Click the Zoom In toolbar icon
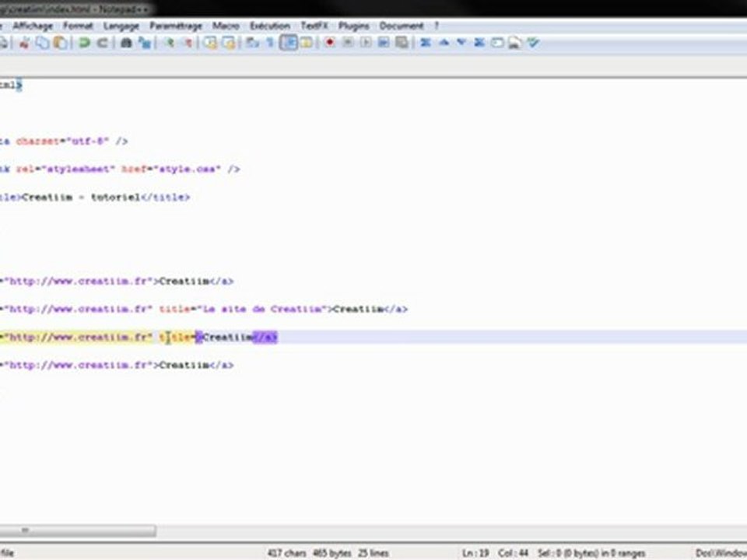Screen dimensions: 747x560 click(x=169, y=43)
